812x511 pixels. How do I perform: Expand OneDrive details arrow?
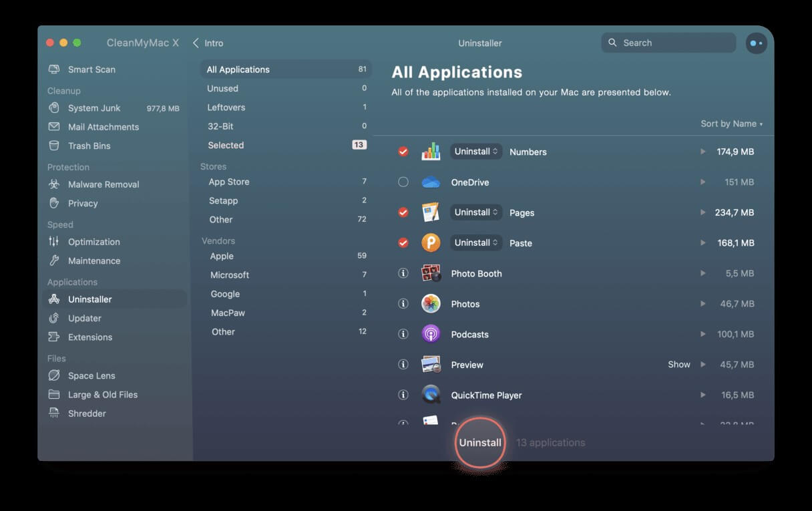point(703,182)
